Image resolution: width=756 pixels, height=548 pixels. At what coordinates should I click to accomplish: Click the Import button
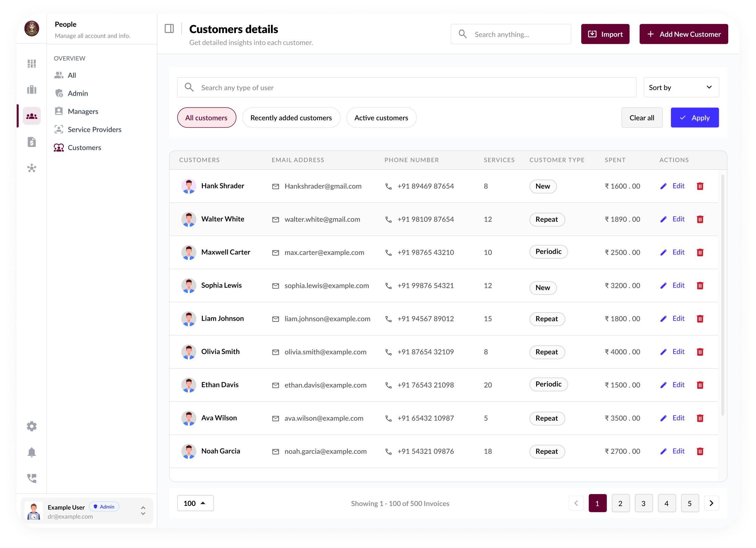coord(605,34)
